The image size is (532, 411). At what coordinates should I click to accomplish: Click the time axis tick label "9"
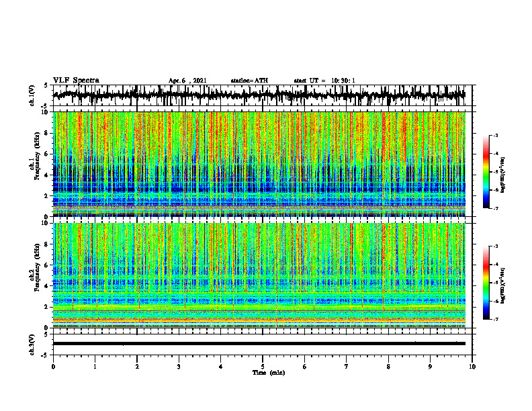coord(430,367)
